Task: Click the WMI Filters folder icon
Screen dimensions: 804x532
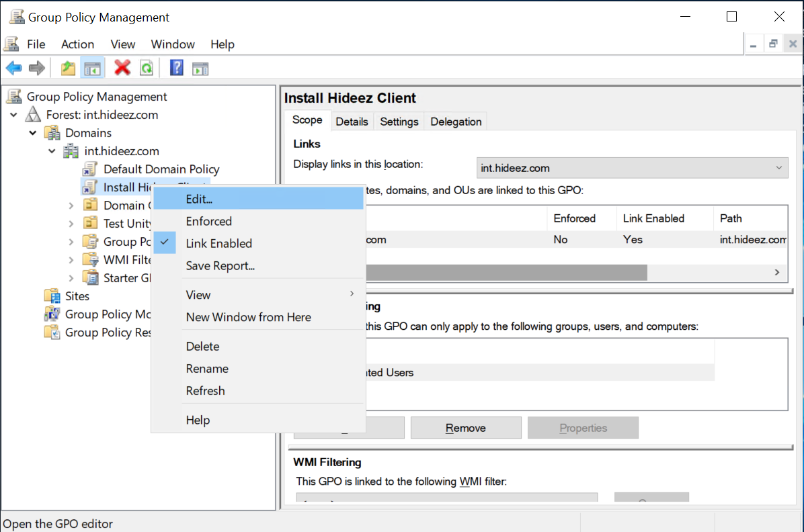Action: (90, 259)
